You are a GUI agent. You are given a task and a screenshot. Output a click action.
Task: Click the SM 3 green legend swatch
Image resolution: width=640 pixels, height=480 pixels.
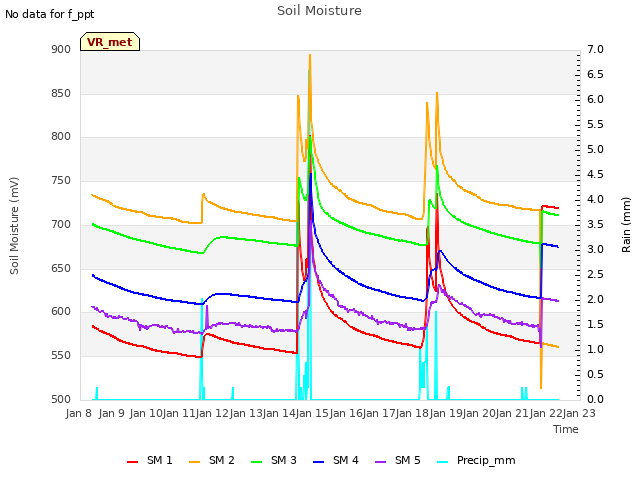pos(257,462)
